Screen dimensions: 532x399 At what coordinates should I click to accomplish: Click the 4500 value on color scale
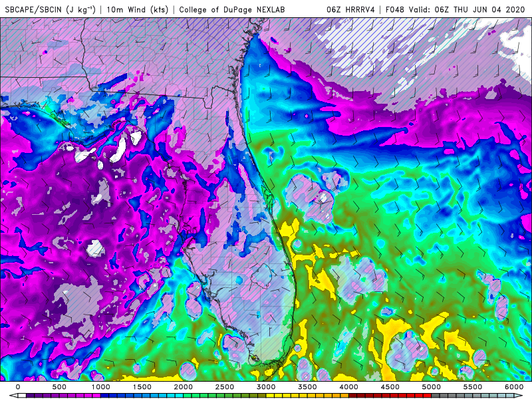click(390, 387)
